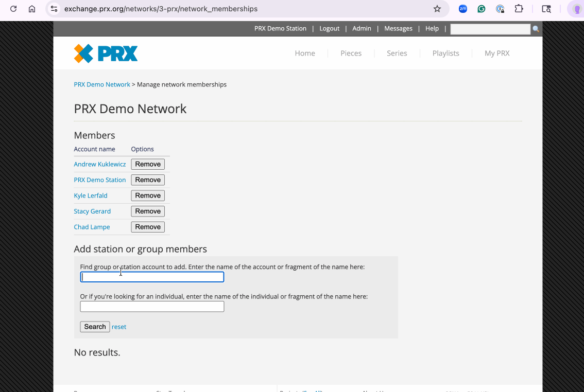Screen dimensions: 584x392
Task: Open the site information icon in address bar
Action: pos(54,9)
